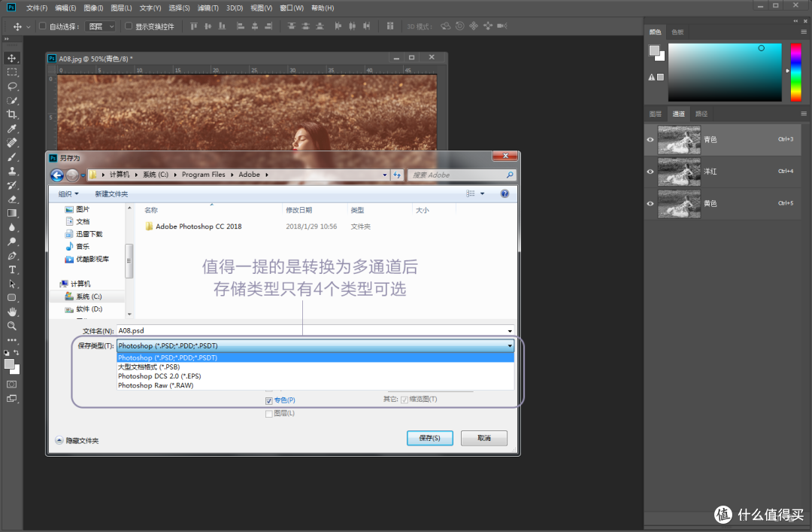The image size is (812, 532).
Task: Select the Crop tool
Action: pos(11,114)
